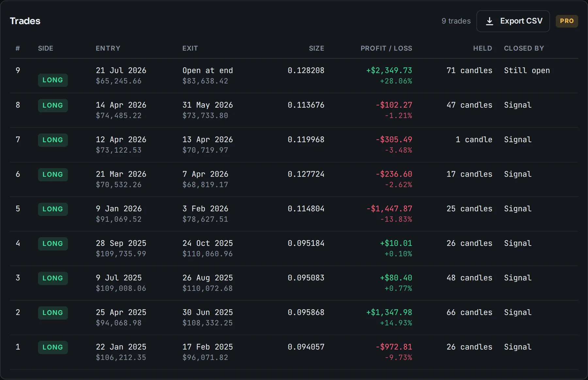The height and width of the screenshot is (380, 588).
Task: Click the download icon in Export CSV
Action: pos(489,21)
